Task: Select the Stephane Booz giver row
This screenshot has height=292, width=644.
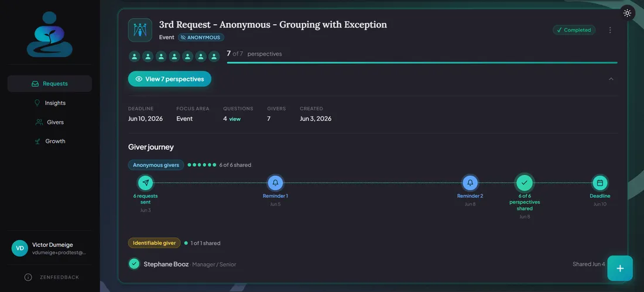Action: [x=366, y=264]
